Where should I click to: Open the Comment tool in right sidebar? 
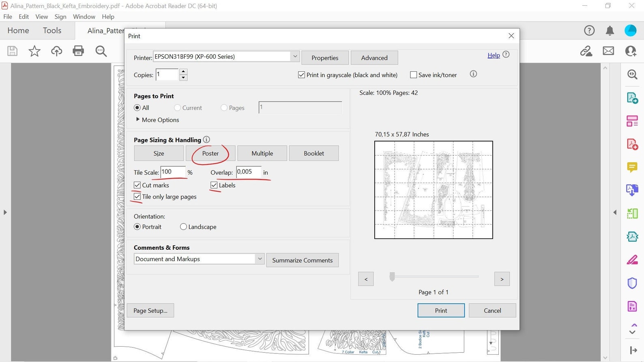click(632, 167)
